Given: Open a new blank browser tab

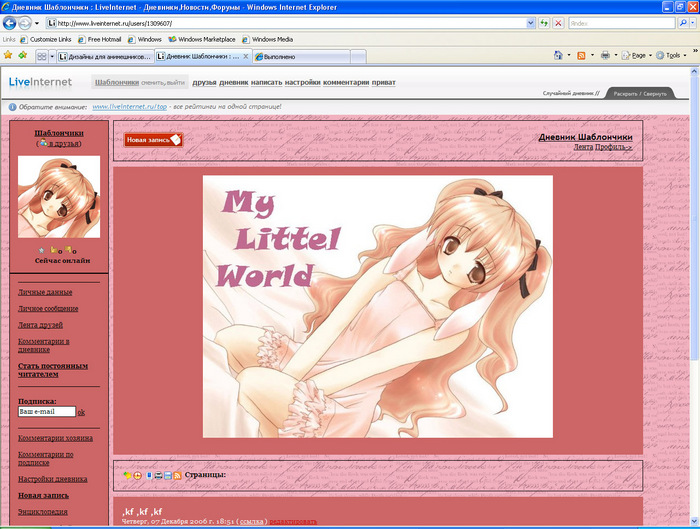Looking at the screenshot, I should (358, 57).
